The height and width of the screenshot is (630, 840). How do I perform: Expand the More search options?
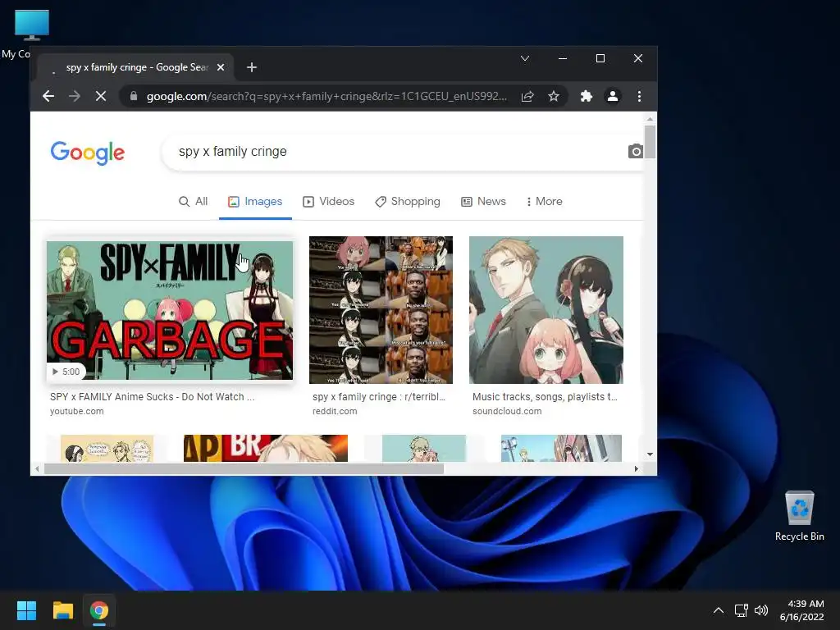tap(545, 202)
